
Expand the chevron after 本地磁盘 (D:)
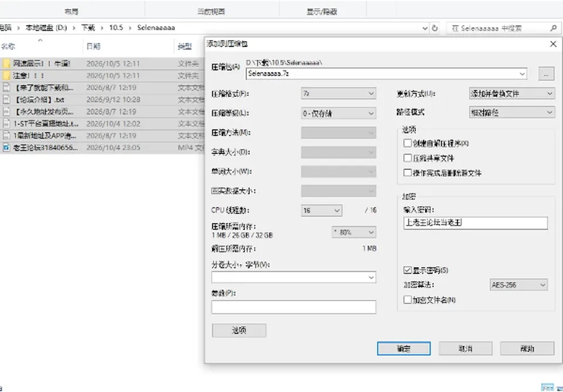point(74,28)
